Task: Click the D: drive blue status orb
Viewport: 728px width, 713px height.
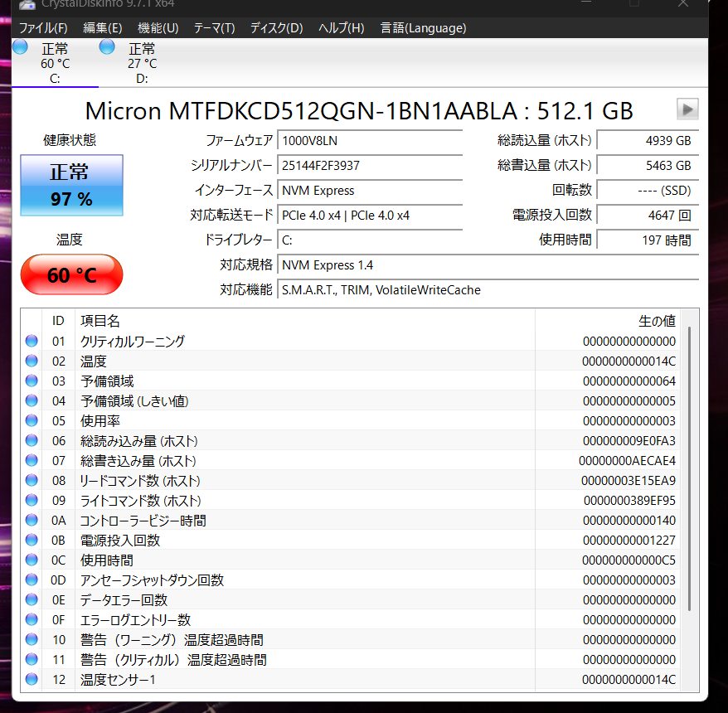Action: tap(107, 46)
